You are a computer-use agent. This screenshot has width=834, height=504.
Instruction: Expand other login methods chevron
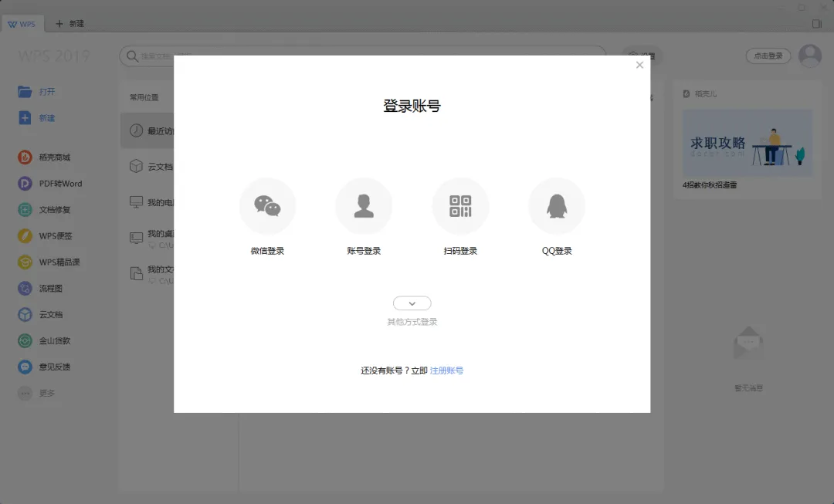coord(412,303)
